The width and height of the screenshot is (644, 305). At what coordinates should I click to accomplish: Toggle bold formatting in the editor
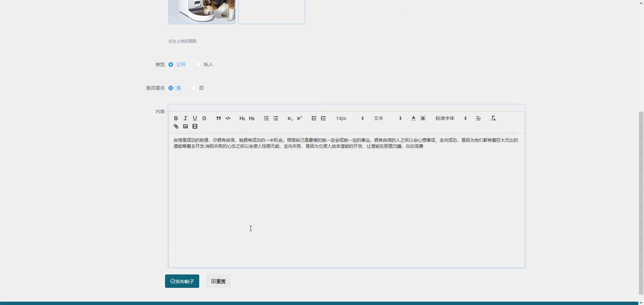176,118
